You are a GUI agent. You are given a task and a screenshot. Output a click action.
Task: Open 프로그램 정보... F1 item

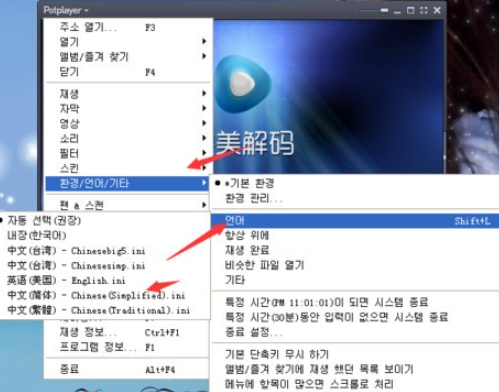[127, 347]
